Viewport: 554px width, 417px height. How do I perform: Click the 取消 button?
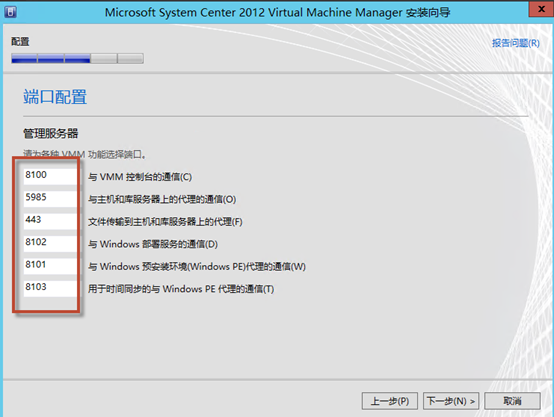click(512, 401)
